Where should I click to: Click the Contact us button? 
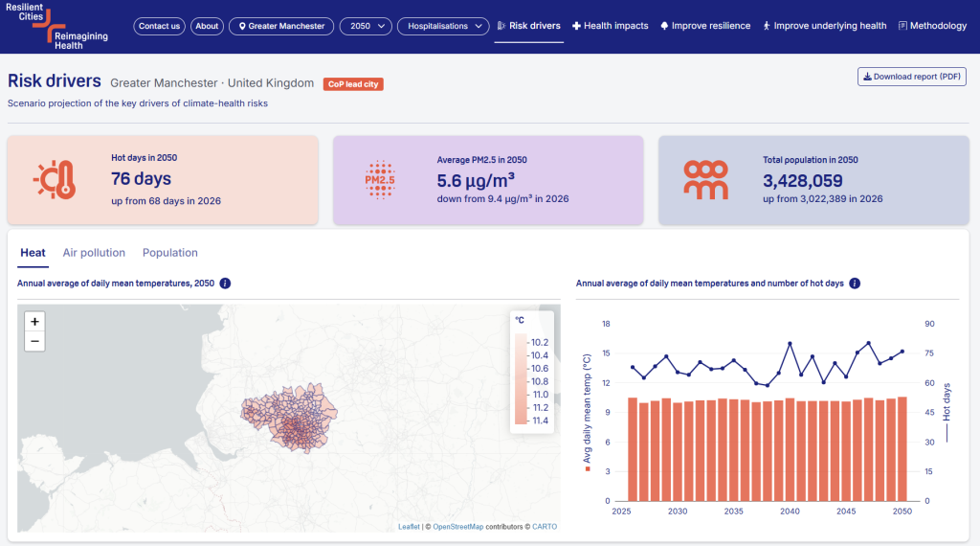tap(160, 26)
